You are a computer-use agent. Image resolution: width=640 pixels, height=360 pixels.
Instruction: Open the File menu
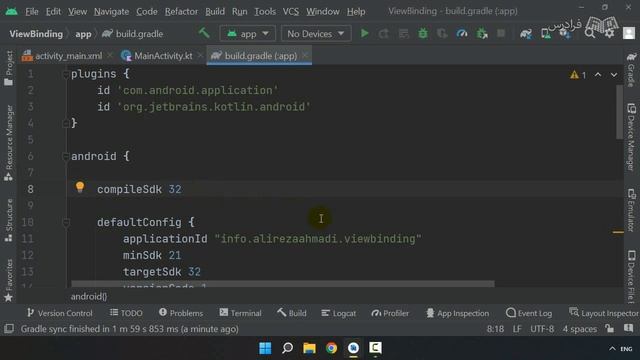[x=31, y=11]
